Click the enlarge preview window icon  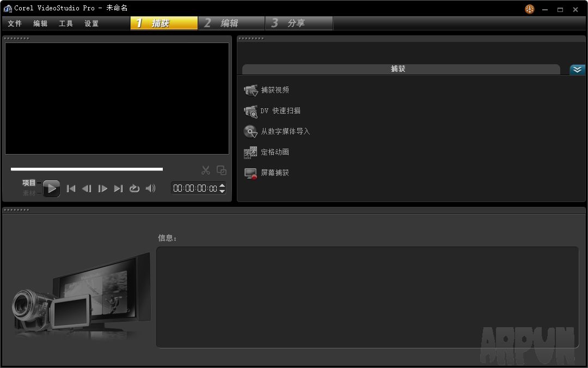[x=221, y=170]
